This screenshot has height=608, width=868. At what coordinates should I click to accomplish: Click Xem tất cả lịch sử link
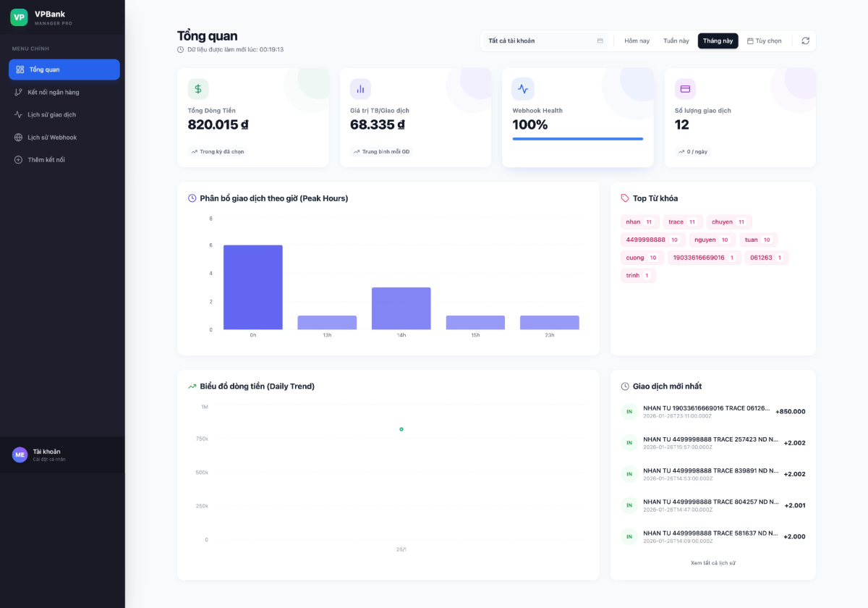(712, 563)
